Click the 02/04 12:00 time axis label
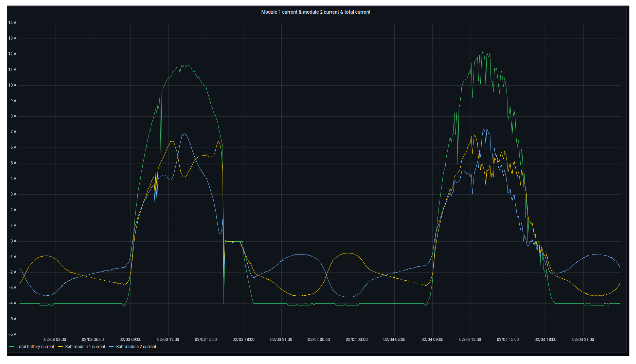 point(470,340)
